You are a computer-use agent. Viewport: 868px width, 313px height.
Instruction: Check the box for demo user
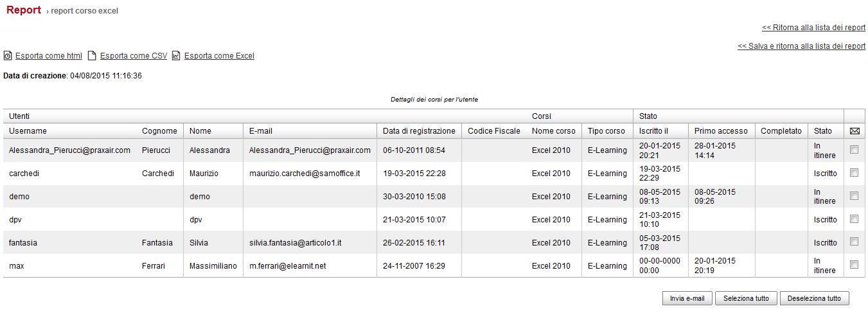(x=854, y=196)
